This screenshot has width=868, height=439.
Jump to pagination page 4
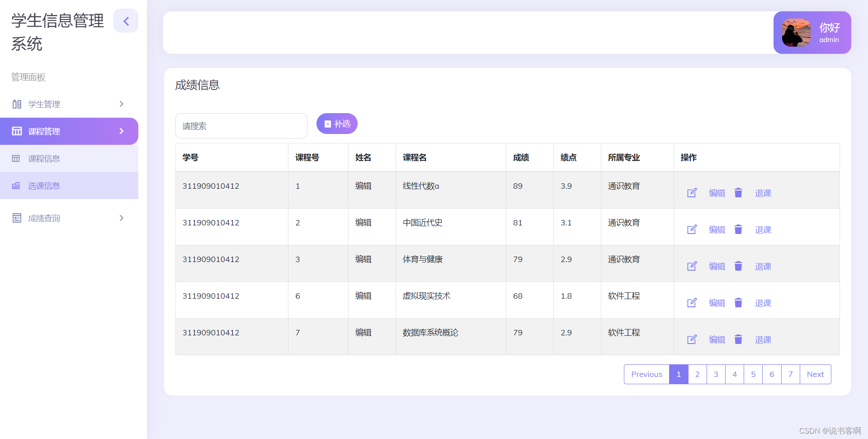735,374
